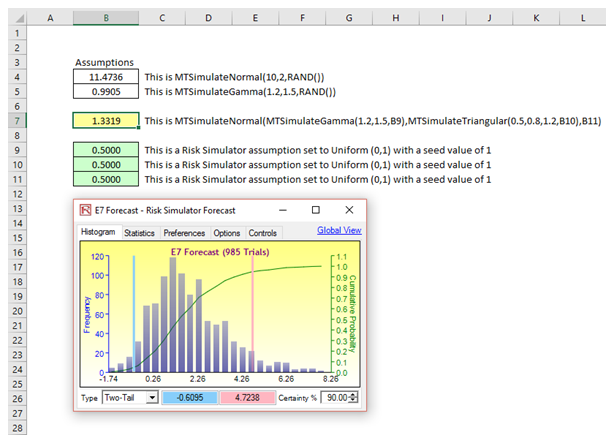Click the Select All corner of the sheet
This screenshot has height=437, width=609.
pyautogui.click(x=17, y=18)
